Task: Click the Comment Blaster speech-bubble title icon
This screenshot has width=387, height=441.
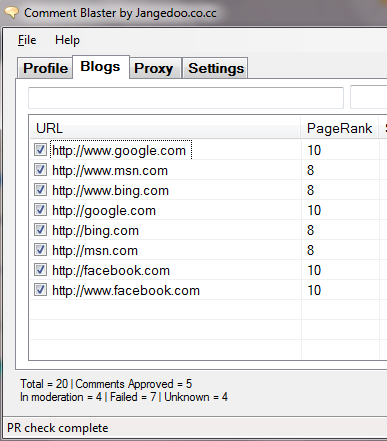Action: pos(11,13)
